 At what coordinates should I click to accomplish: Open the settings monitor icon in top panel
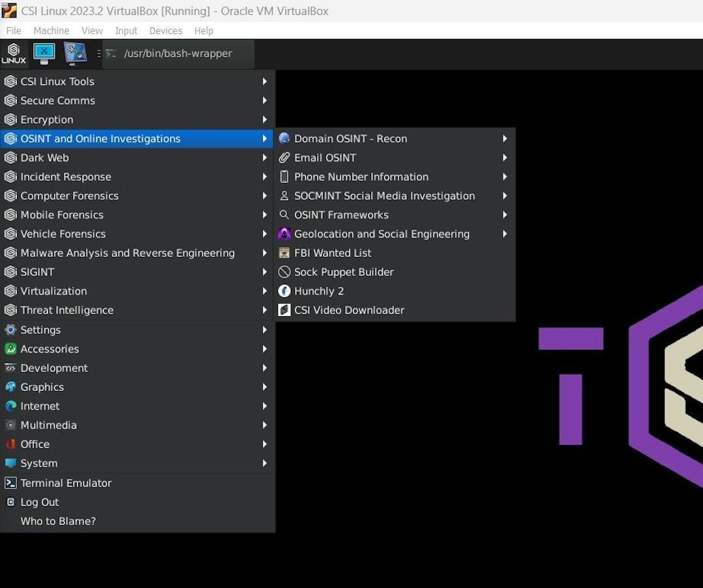(76, 53)
